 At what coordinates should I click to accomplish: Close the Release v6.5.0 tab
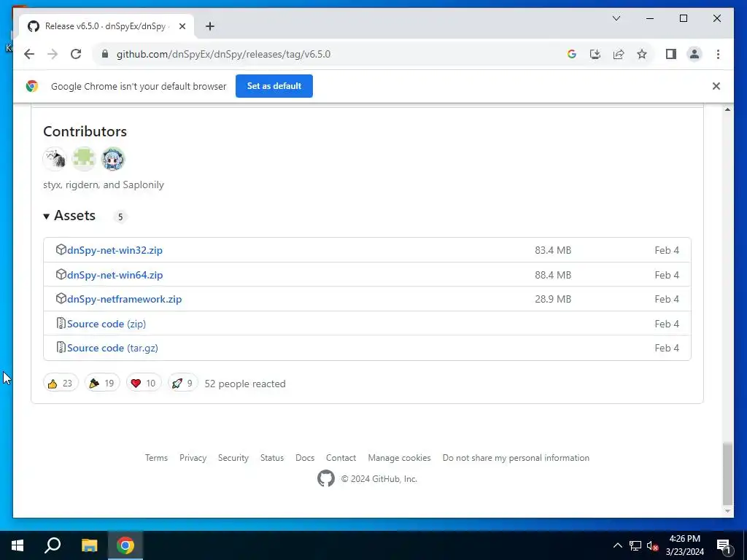[182, 26]
